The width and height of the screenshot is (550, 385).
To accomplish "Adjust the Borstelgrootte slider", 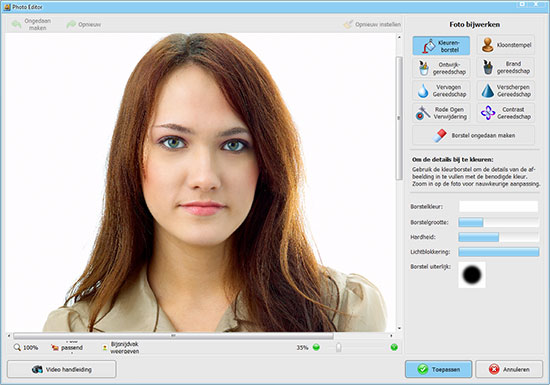I will [498, 222].
